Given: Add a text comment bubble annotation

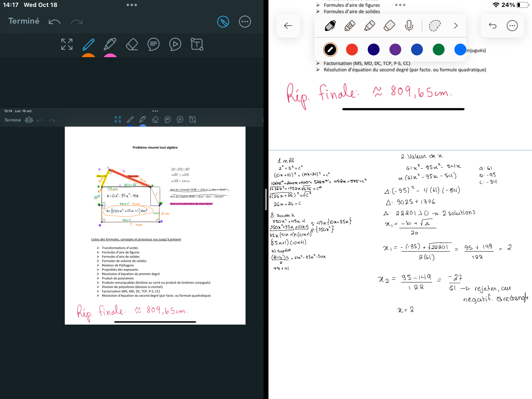Looking at the screenshot, I should coord(153,44).
